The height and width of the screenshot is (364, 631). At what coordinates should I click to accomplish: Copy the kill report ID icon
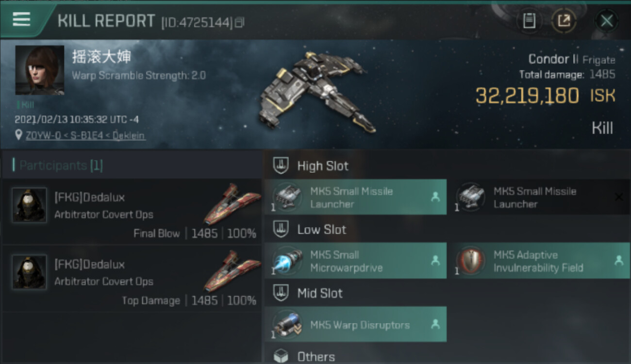point(240,22)
